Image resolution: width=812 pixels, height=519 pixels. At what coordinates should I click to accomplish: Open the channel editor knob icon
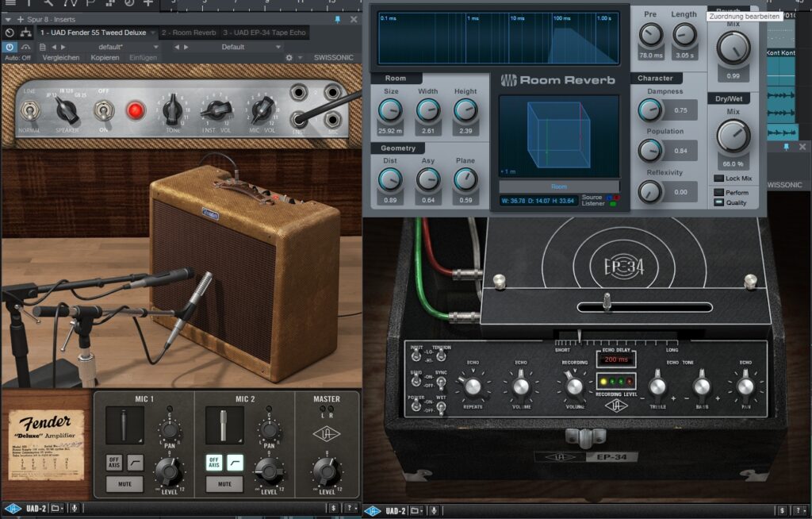(x=10, y=33)
